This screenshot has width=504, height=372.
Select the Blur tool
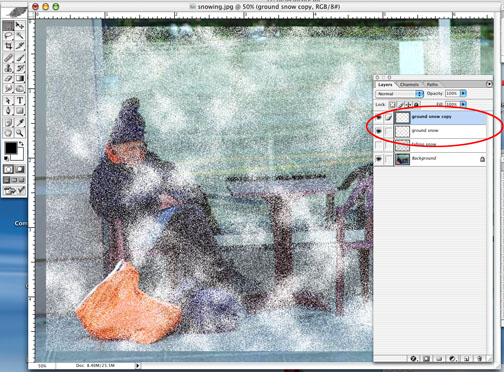(8, 89)
